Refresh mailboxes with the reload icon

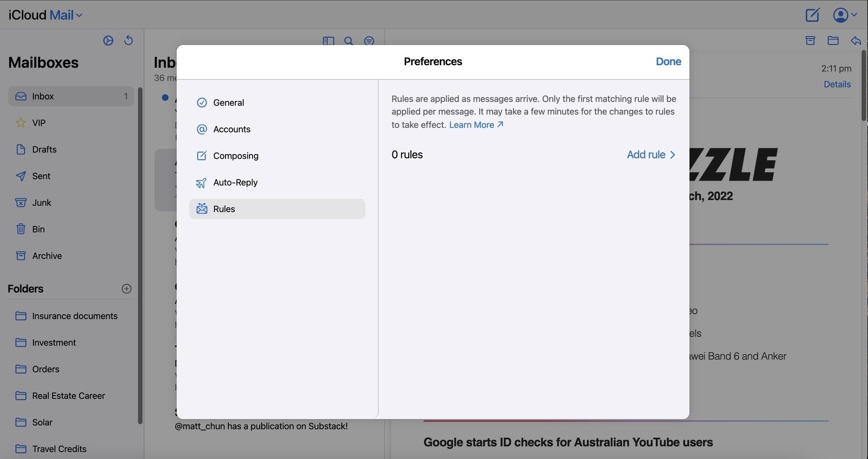(x=128, y=41)
